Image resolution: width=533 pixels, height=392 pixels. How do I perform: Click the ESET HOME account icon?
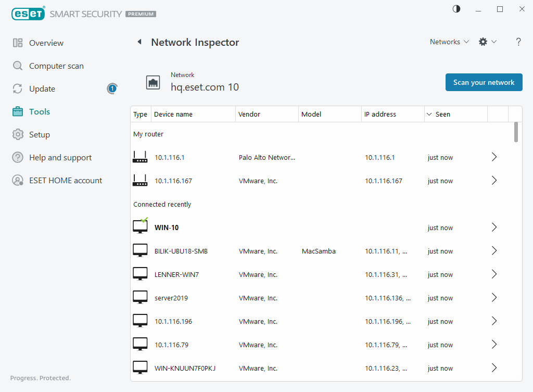coord(17,180)
